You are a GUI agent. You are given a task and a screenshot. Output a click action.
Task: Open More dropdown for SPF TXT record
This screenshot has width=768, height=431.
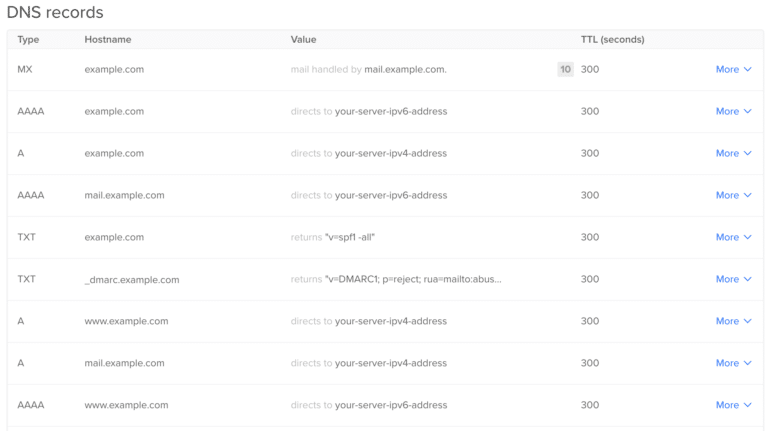733,238
